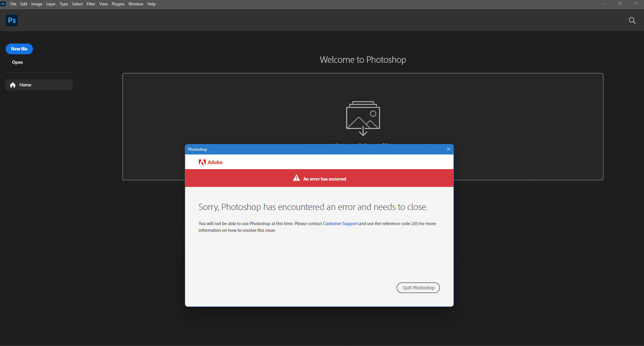Click the home icon next to the Home label

pyautogui.click(x=13, y=85)
